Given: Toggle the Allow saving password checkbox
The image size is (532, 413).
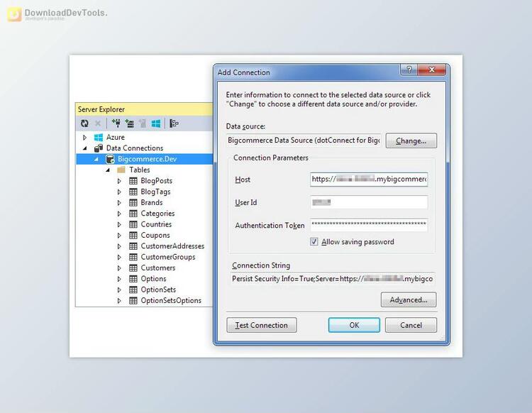Looking at the screenshot, I should coord(314,241).
